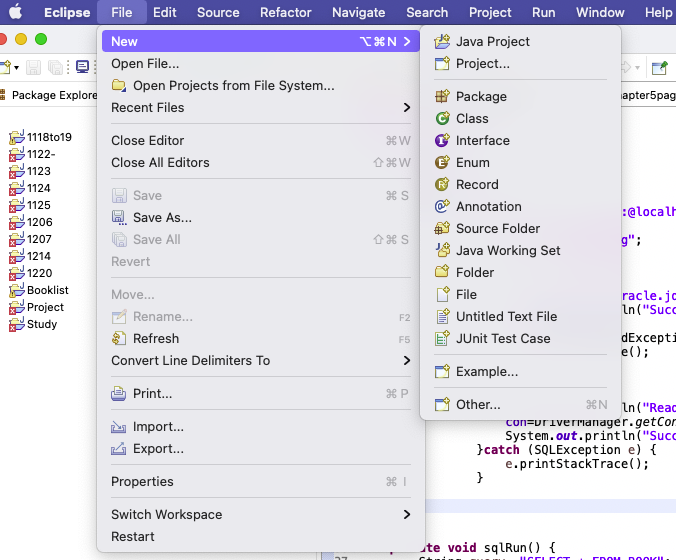This screenshot has width=676, height=560.
Task: Open the Navigate menu
Action: 359,12
